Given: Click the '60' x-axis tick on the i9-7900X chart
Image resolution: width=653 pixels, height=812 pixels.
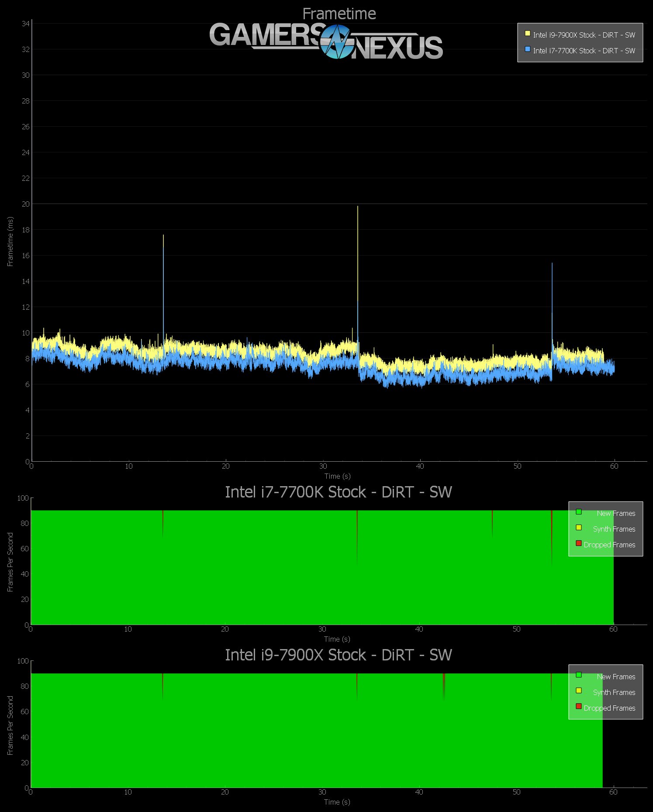Looking at the screenshot, I should (613, 792).
